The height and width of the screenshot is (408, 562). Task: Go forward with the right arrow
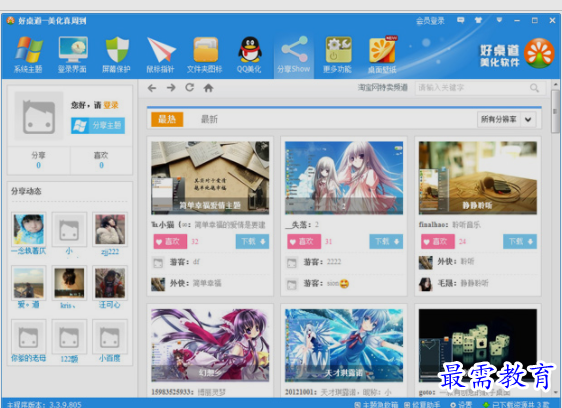click(171, 88)
